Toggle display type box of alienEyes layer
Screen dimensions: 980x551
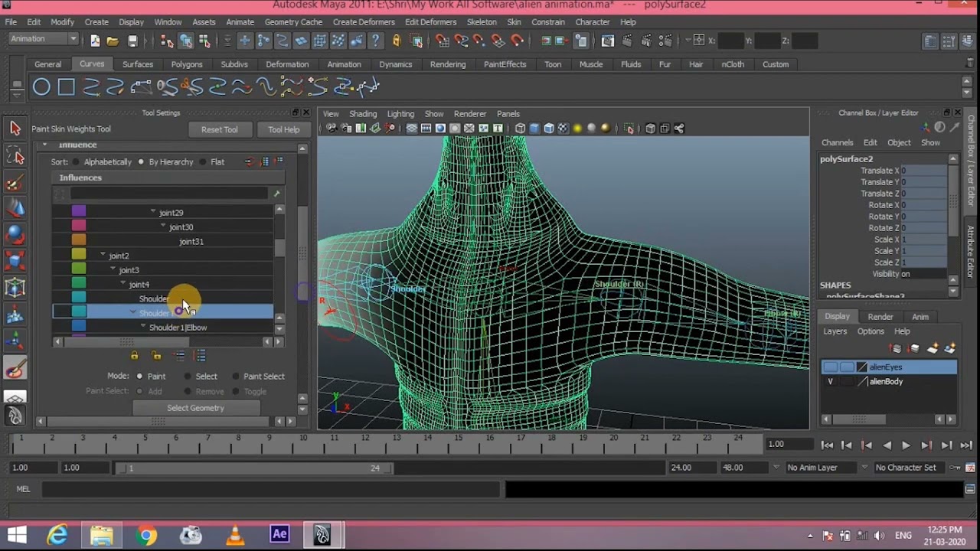(x=846, y=367)
